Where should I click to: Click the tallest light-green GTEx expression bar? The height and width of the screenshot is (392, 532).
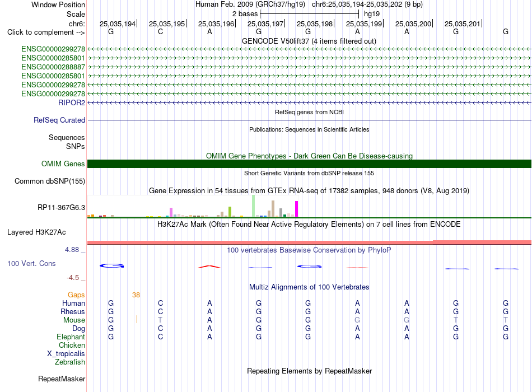[254, 206]
